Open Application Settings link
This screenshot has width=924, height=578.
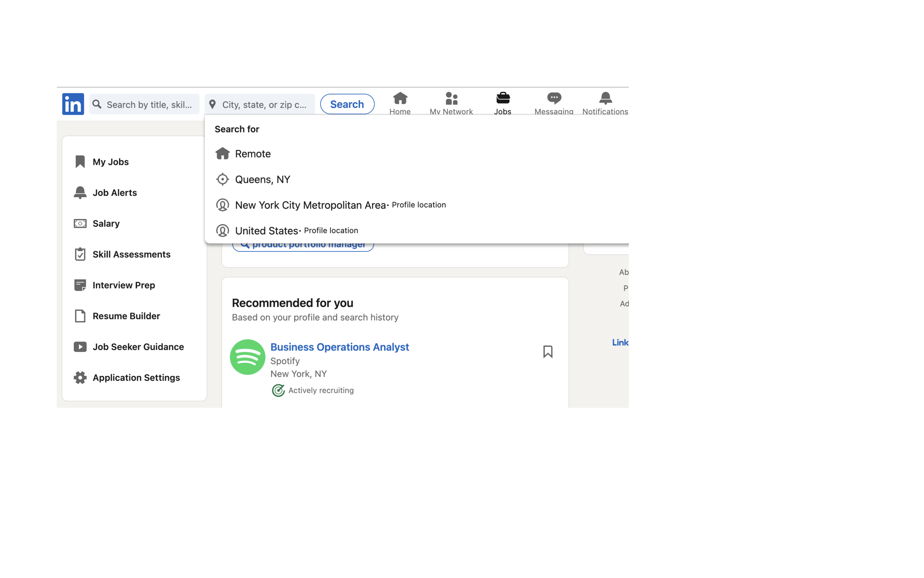(136, 378)
